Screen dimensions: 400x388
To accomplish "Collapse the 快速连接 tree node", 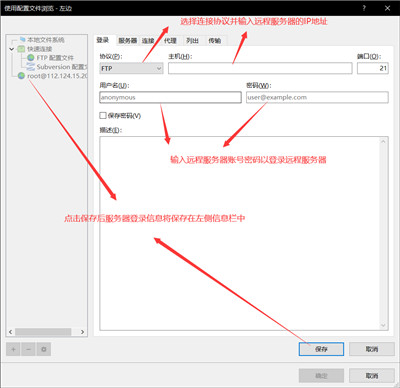I will [x=12, y=49].
